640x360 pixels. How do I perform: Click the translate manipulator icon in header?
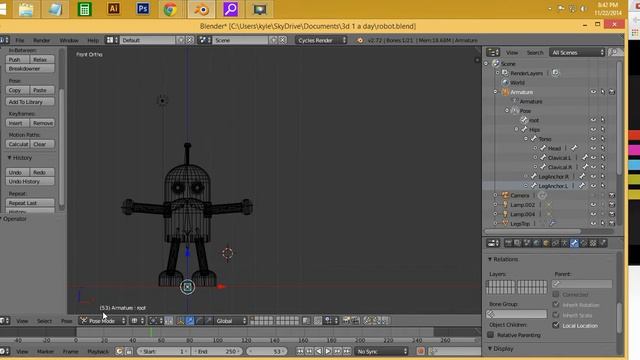(190, 321)
